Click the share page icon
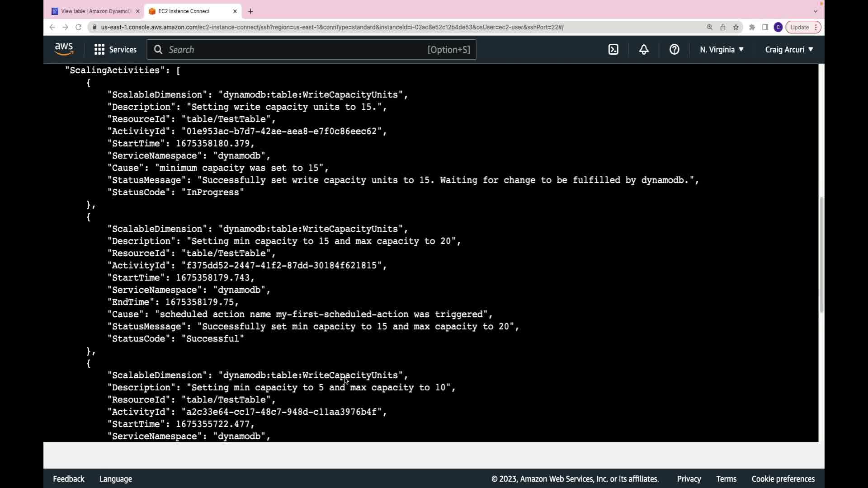Image resolution: width=868 pixels, height=488 pixels. point(723,27)
